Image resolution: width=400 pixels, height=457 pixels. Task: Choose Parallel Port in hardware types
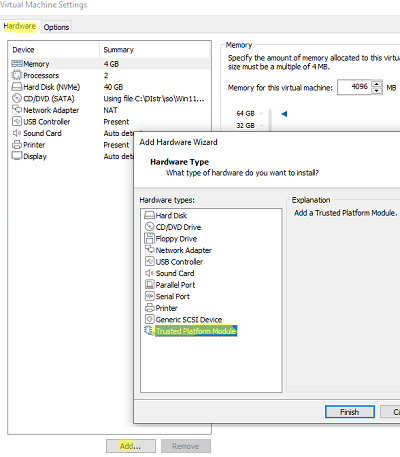(175, 285)
